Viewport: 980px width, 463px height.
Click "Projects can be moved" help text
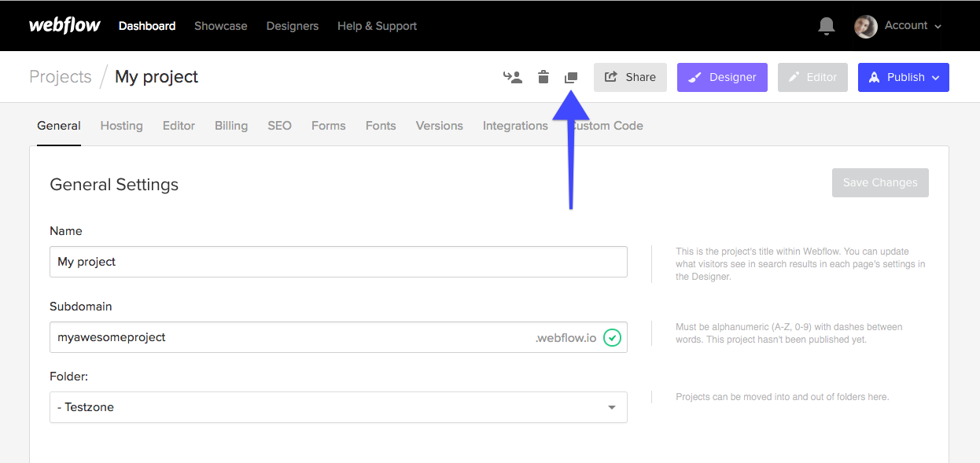click(x=783, y=397)
